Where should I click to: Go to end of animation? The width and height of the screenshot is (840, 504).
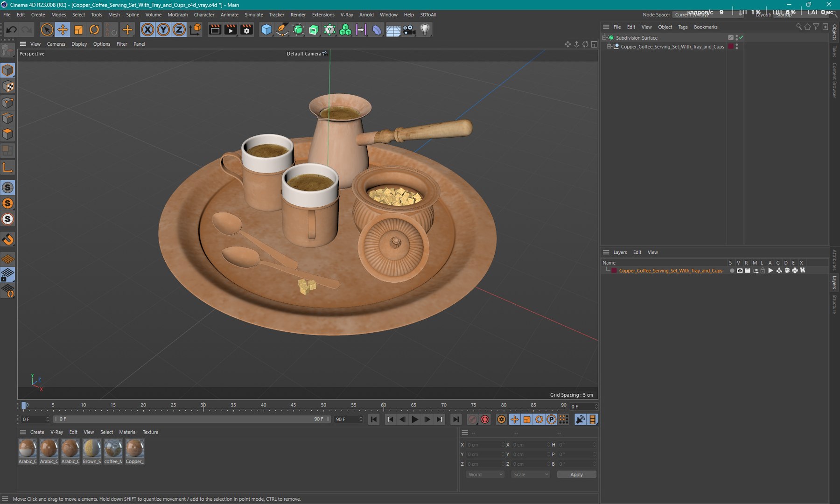(x=456, y=420)
